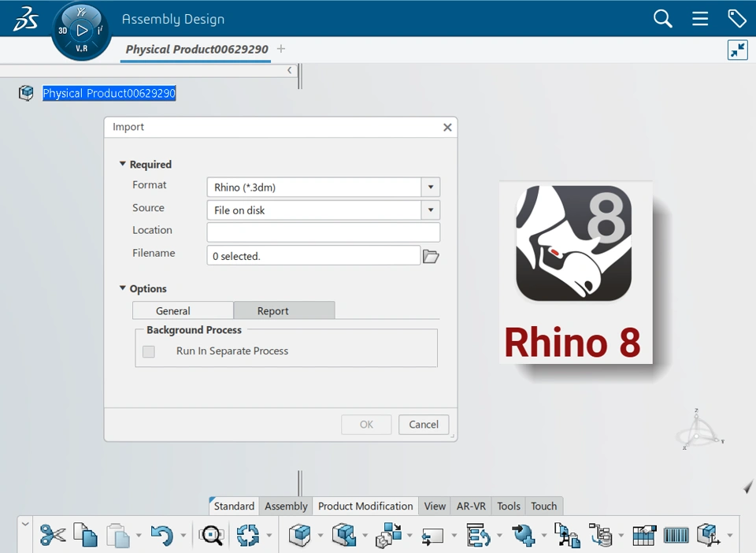Click the Location input field
756x553 pixels.
[x=324, y=232]
